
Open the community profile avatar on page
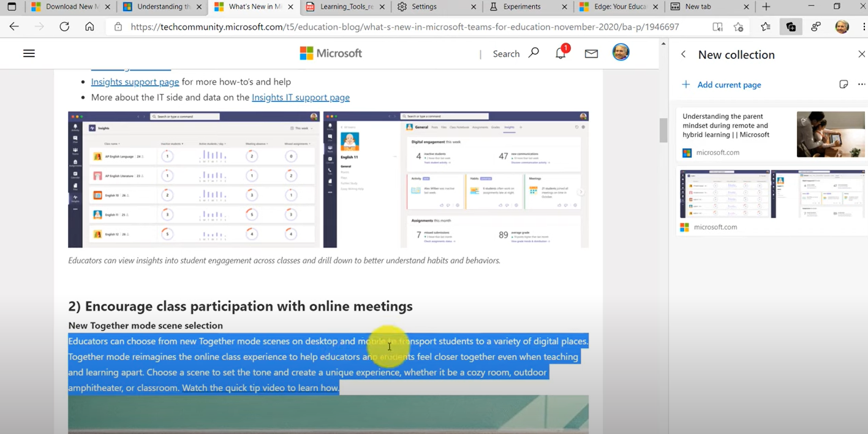[621, 53]
